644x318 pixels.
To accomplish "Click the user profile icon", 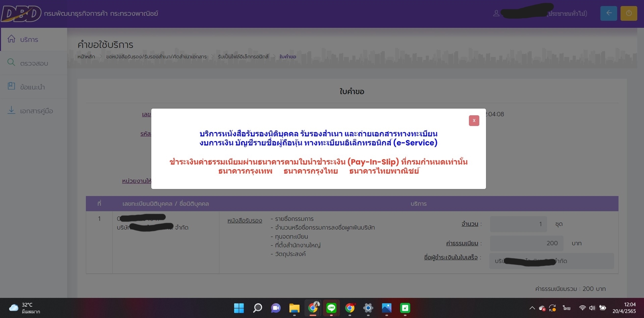I will point(496,13).
